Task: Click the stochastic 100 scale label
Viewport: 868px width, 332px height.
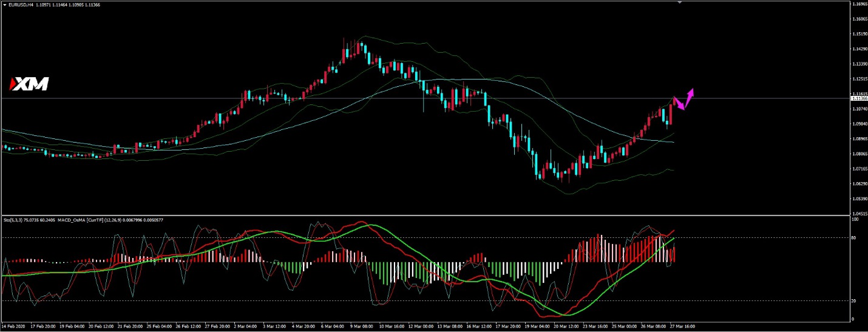Action: click(855, 220)
